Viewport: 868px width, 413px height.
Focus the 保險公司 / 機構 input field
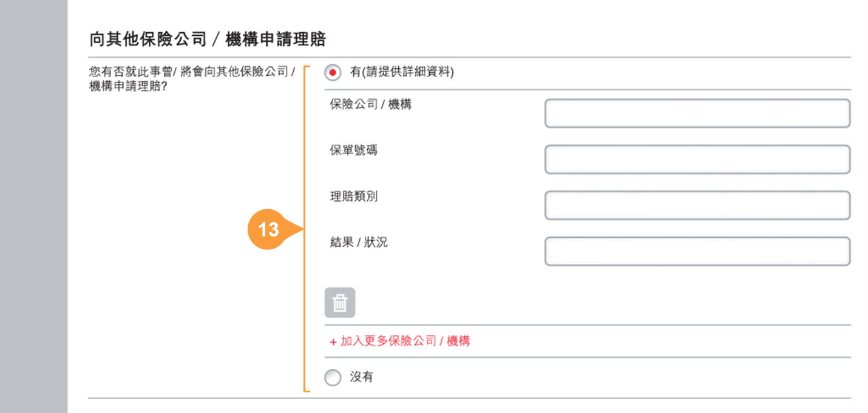click(697, 113)
